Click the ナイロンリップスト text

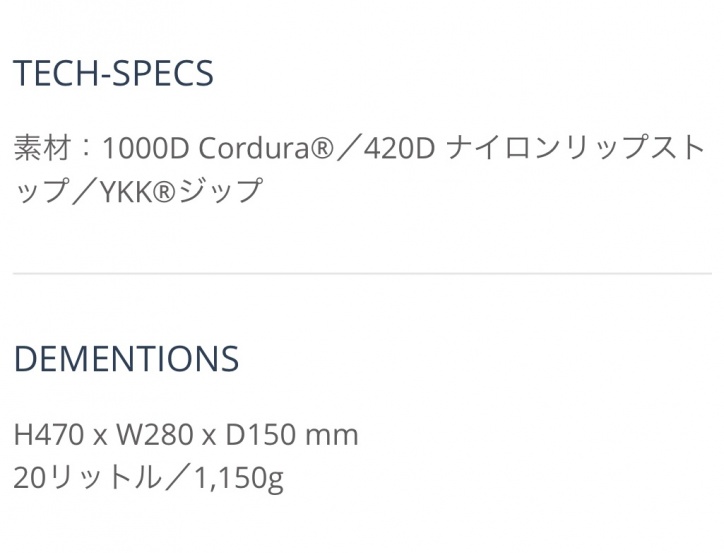click(x=577, y=148)
